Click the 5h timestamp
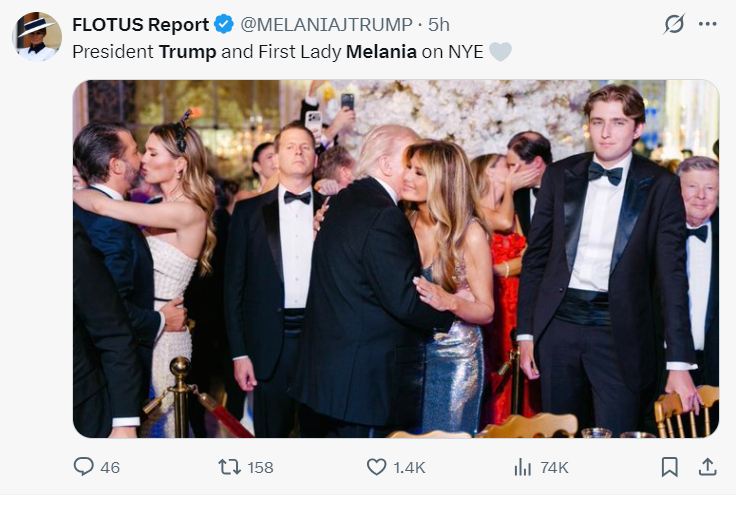Screen dimensions: 736x506 click(438, 24)
